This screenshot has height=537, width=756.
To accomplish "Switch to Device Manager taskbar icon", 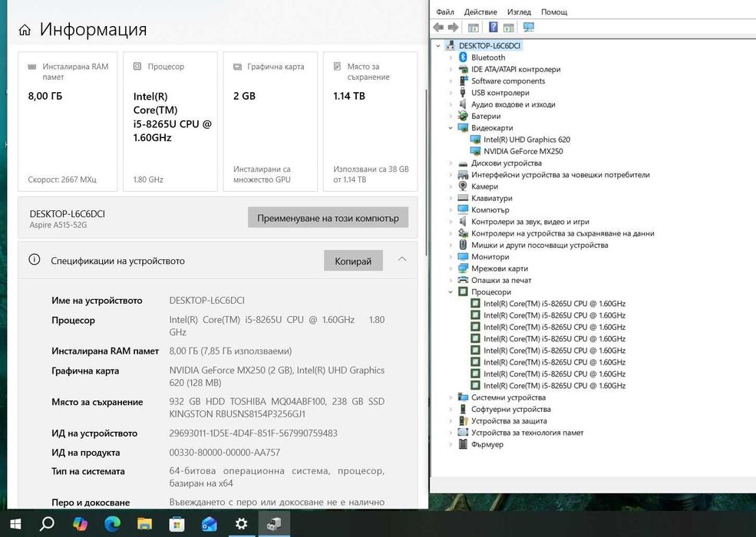I will [x=274, y=523].
